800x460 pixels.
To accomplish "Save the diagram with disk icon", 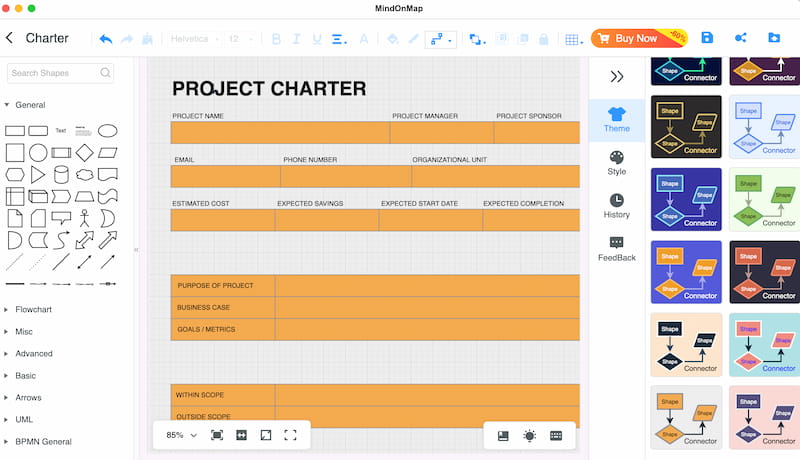I will 707,38.
